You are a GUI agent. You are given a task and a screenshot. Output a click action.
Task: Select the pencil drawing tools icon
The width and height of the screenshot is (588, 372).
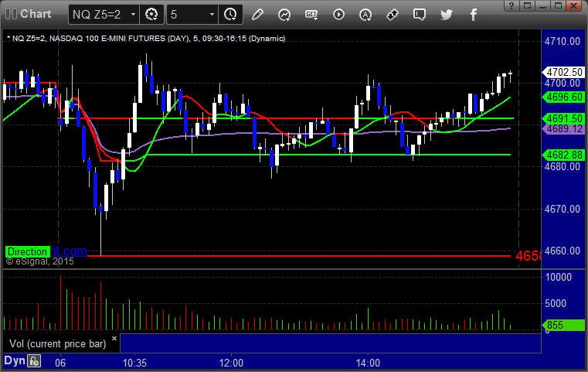tap(257, 14)
